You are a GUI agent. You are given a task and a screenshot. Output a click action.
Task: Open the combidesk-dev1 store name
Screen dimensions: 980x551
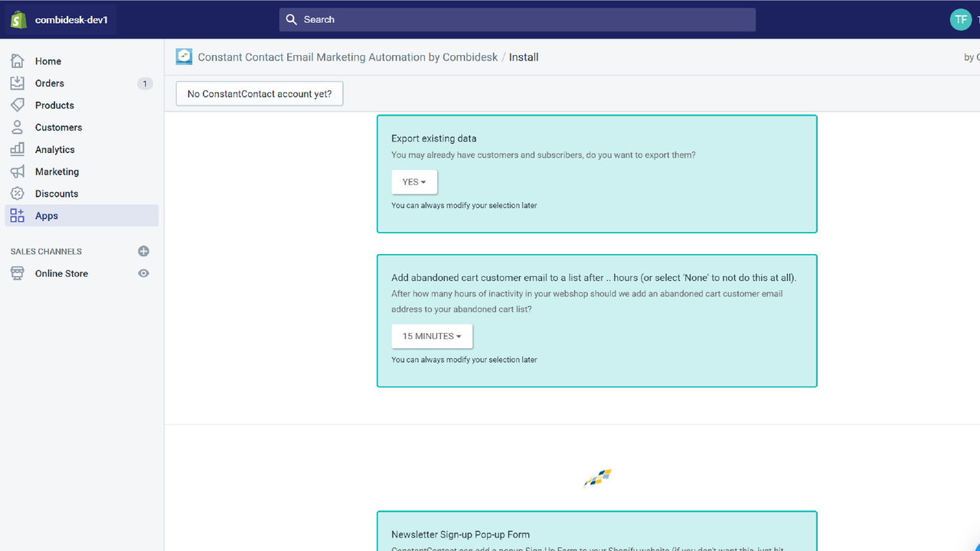(71, 20)
